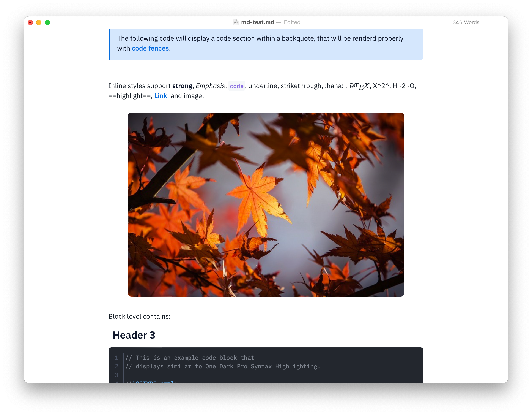
Task: Click the 346 Words counter
Action: (466, 22)
